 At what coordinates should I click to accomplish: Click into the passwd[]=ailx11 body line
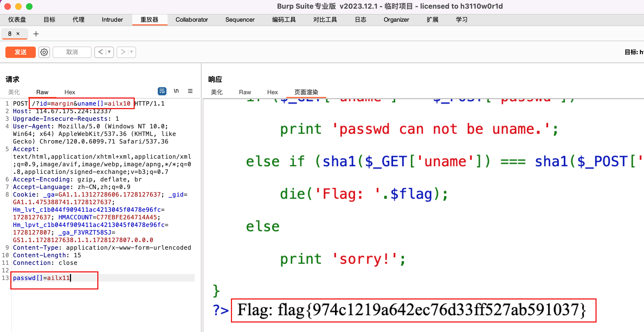[41, 278]
